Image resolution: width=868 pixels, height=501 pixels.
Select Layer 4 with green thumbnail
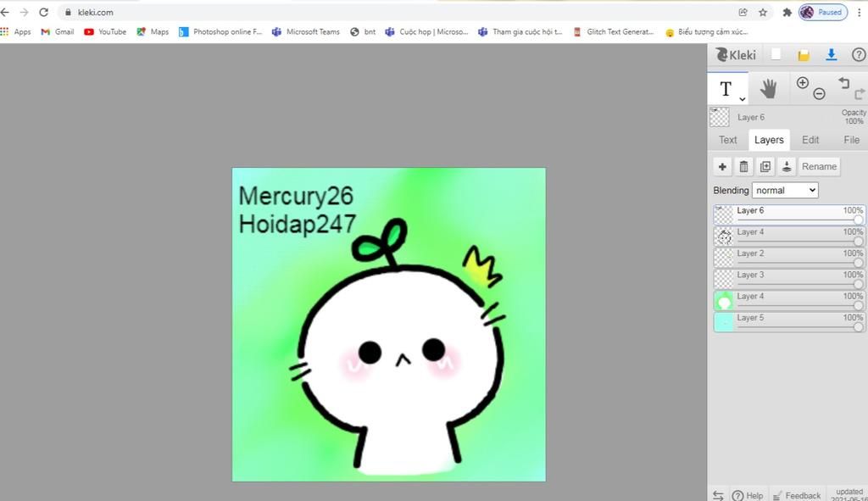(789, 300)
